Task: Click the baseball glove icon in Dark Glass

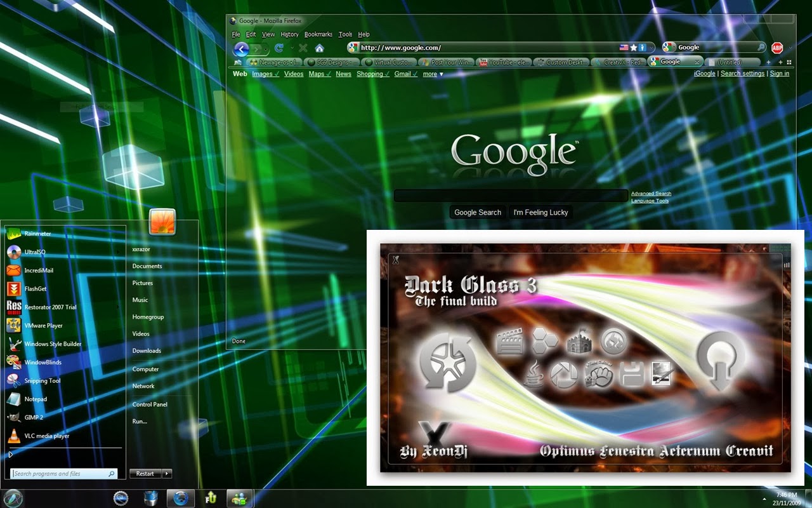Action: click(598, 374)
